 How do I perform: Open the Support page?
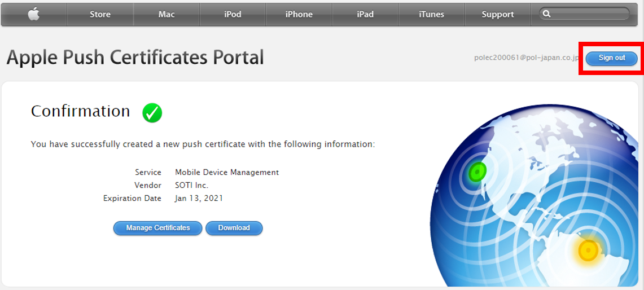(498, 14)
